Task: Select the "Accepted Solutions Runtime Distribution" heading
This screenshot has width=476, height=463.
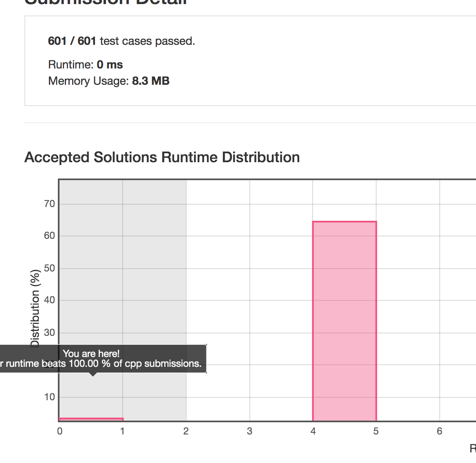Action: pyautogui.click(x=162, y=157)
